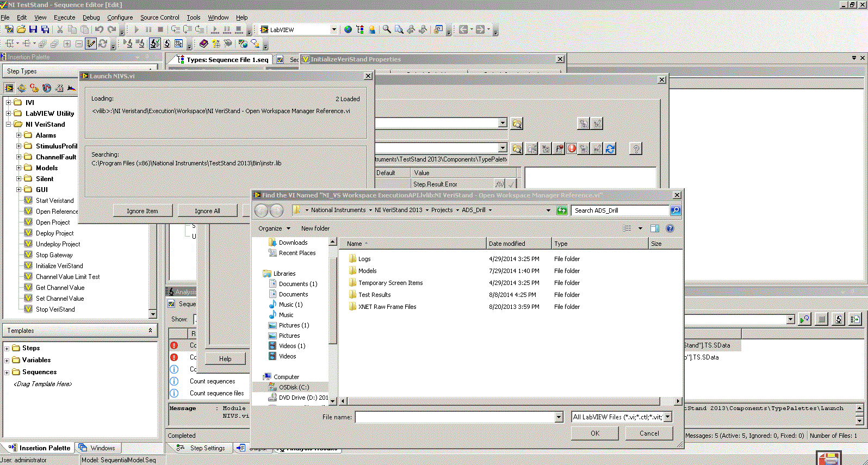Open the File name history dropdown arrow
This screenshot has height=465, width=868.
pyautogui.click(x=559, y=417)
